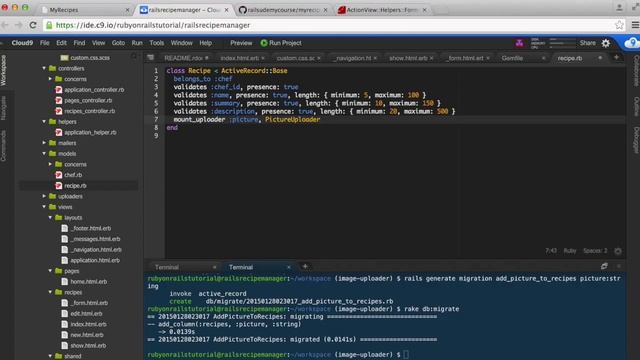Expand concerns folder under controllers

click(x=50, y=79)
